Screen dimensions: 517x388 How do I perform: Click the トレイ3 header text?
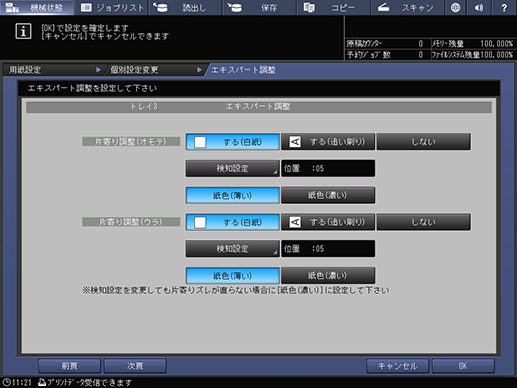143,107
